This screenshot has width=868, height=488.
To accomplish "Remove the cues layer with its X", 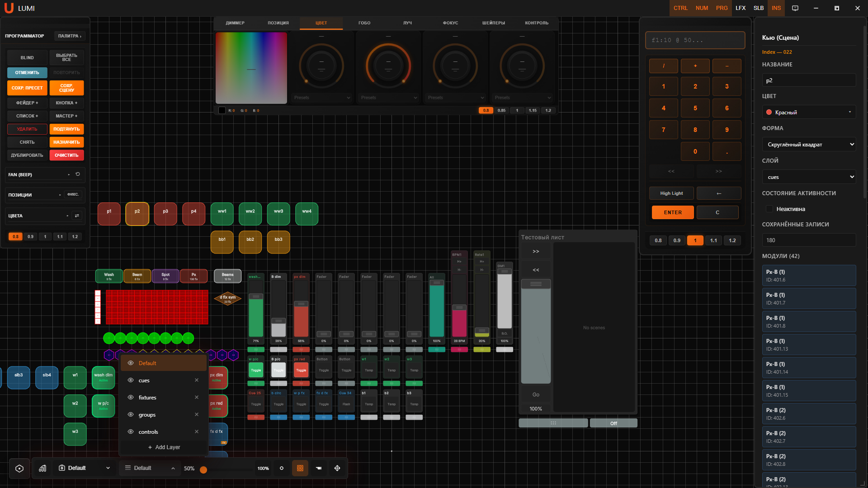I will (x=197, y=380).
